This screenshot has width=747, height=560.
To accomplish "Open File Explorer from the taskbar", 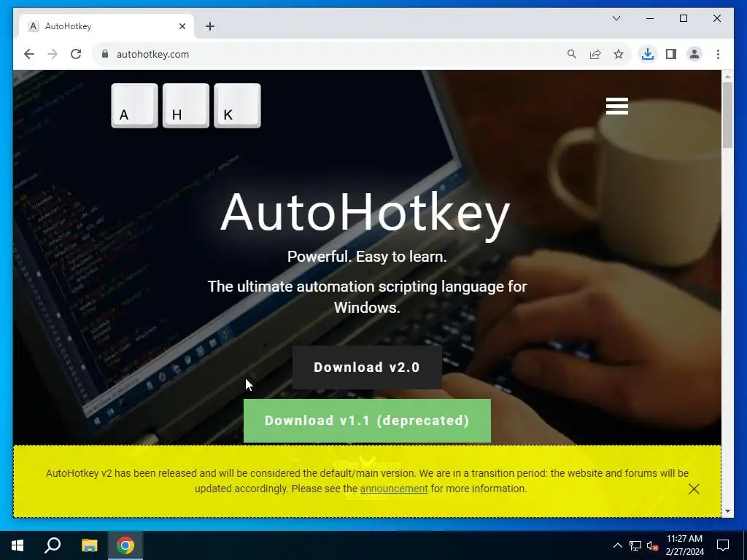I will click(x=89, y=545).
